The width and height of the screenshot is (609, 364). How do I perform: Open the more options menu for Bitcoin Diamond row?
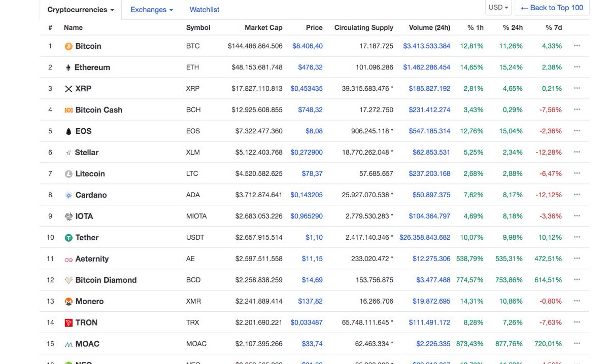click(577, 280)
